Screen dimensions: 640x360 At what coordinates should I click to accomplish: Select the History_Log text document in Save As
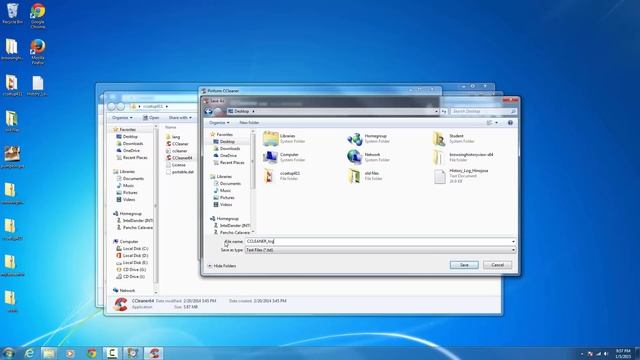[x=461, y=176]
